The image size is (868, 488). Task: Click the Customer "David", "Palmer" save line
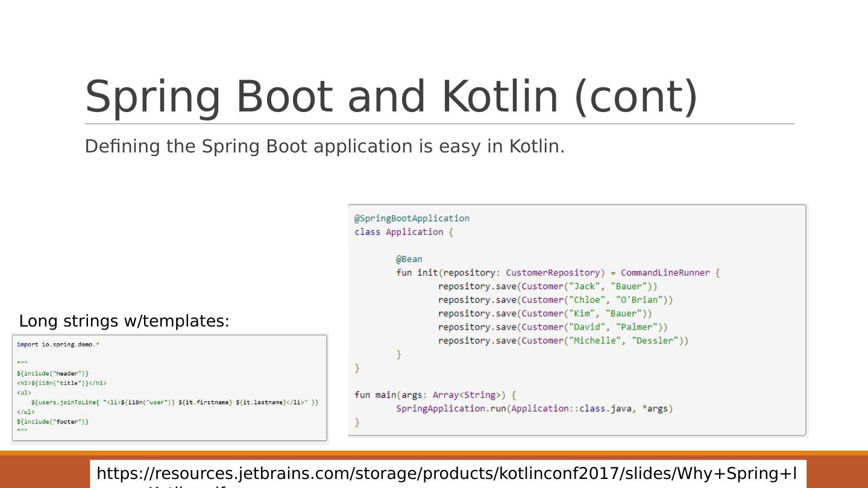pos(553,327)
